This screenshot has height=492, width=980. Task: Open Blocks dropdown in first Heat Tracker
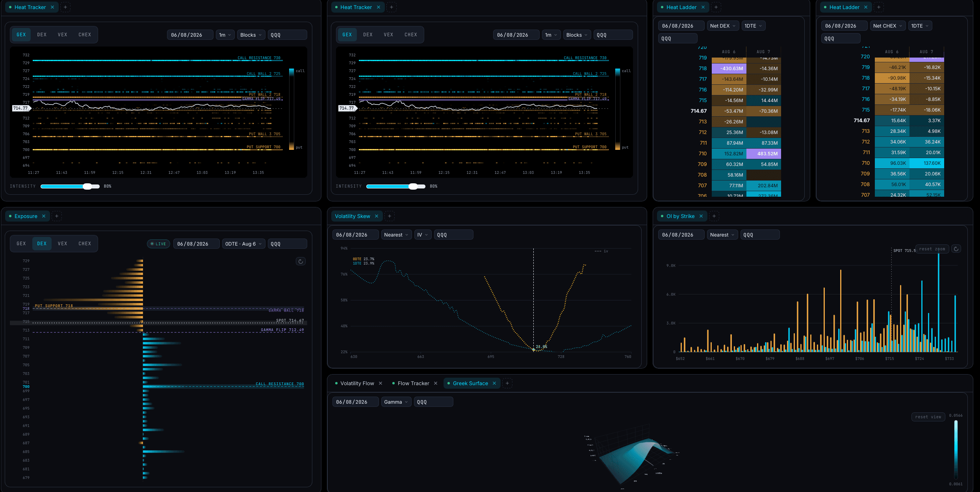[251, 35]
